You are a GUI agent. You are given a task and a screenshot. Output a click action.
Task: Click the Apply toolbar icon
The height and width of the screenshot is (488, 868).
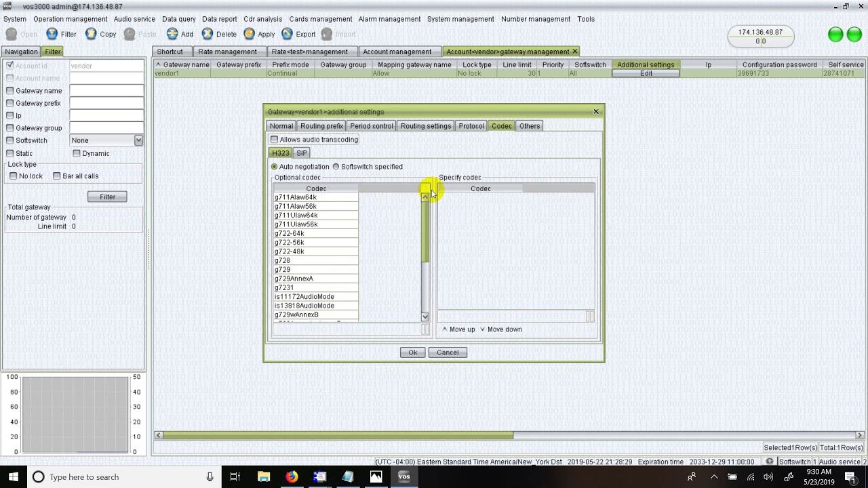pos(250,34)
